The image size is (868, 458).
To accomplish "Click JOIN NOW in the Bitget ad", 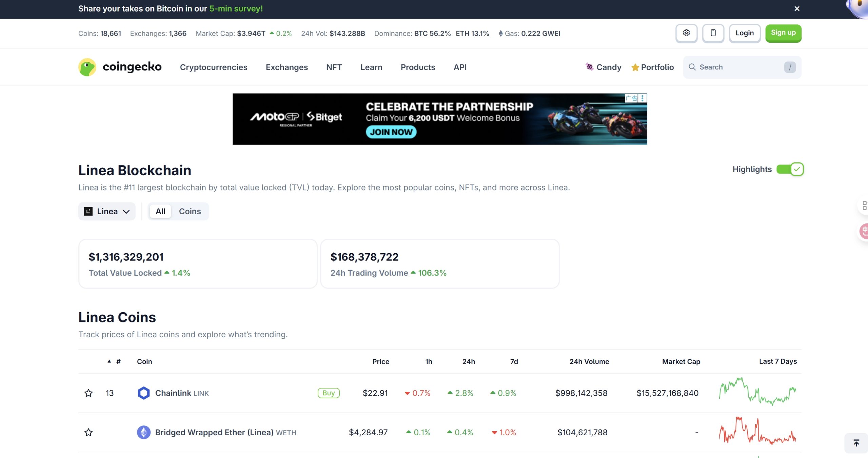I will click(391, 132).
